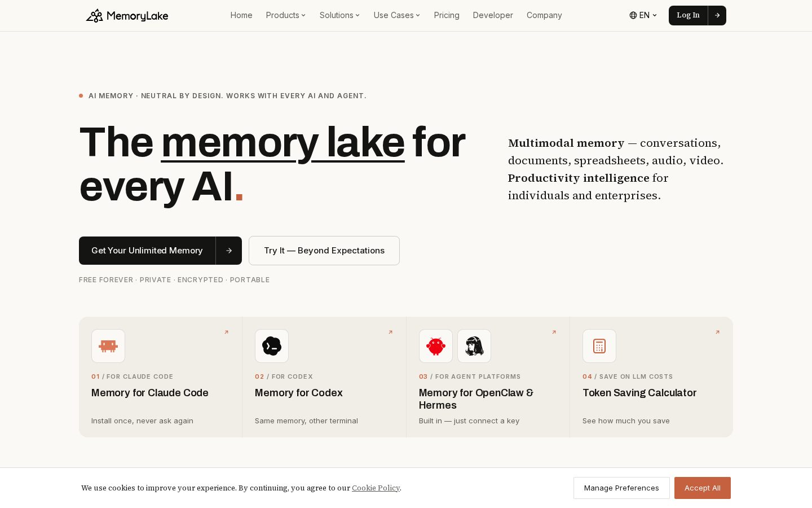Click the red OpenClaw icon

436,346
